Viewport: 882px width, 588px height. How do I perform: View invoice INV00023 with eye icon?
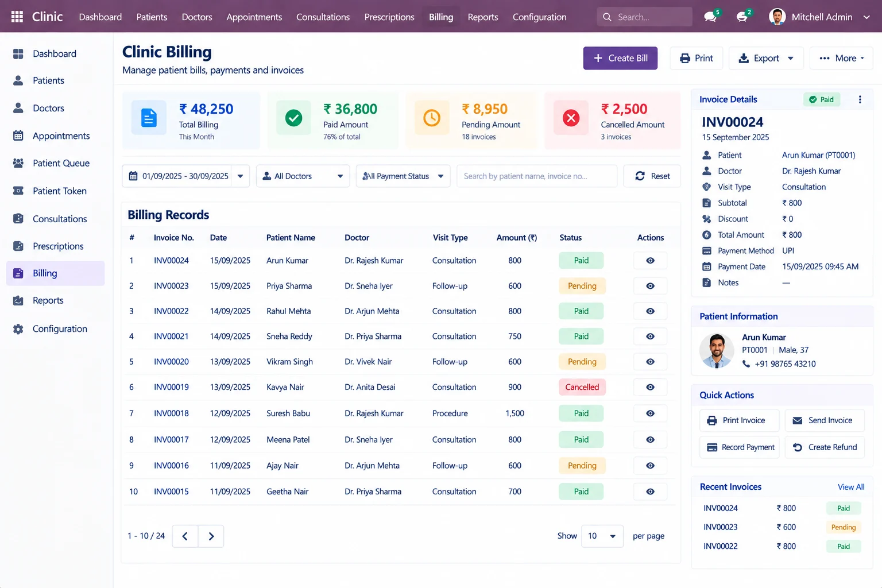pyautogui.click(x=650, y=286)
